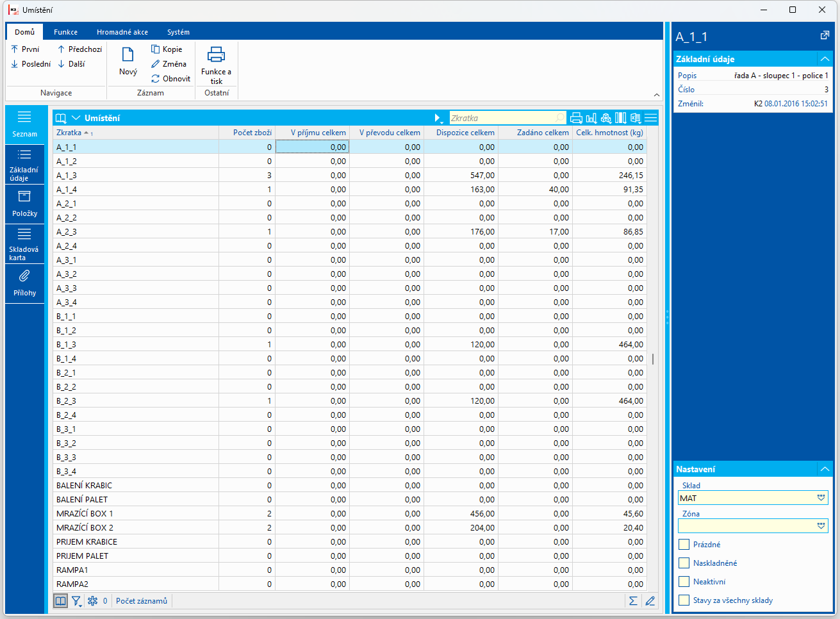Toggle book view icon in status bar
Image resolution: width=840 pixels, height=619 pixels.
coord(60,601)
